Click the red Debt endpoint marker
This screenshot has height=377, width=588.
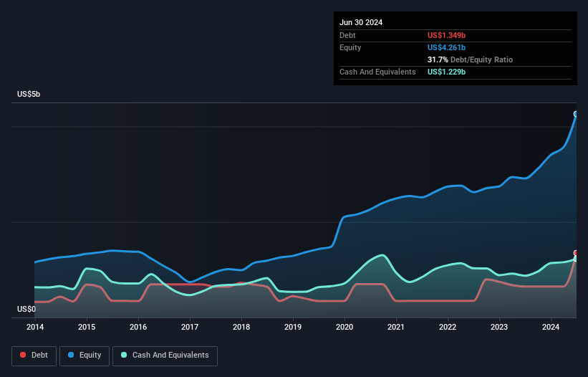coord(577,253)
